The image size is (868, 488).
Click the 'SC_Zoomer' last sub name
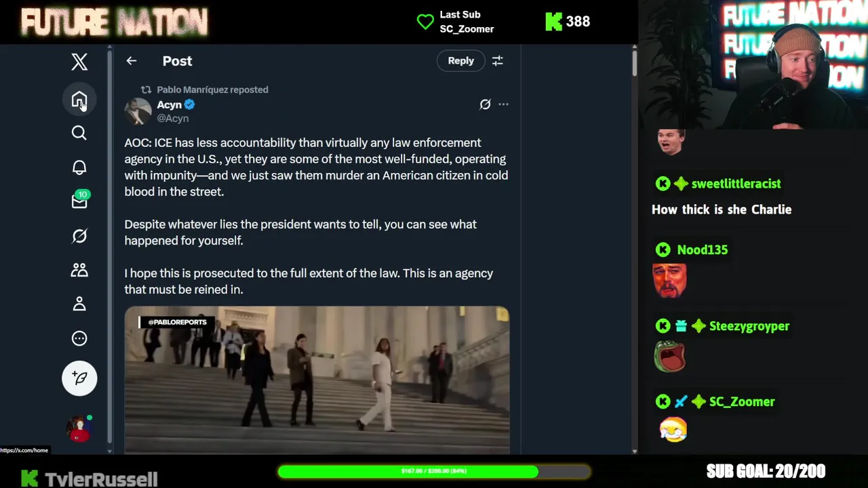pyautogui.click(x=467, y=29)
